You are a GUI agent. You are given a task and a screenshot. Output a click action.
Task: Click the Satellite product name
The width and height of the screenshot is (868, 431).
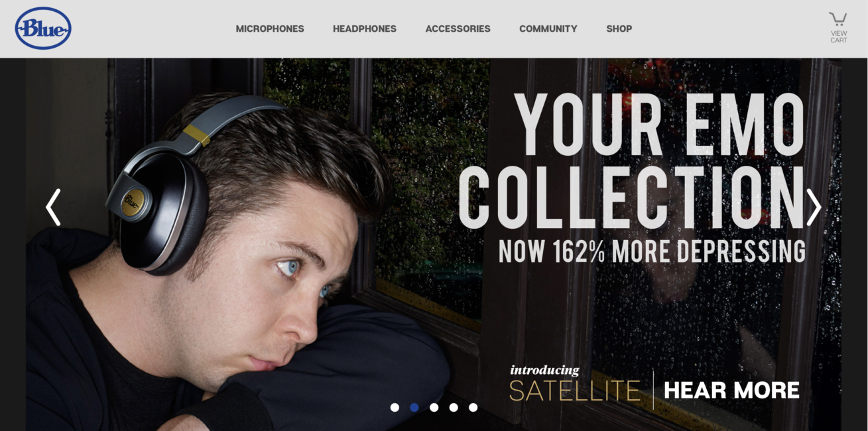point(575,391)
